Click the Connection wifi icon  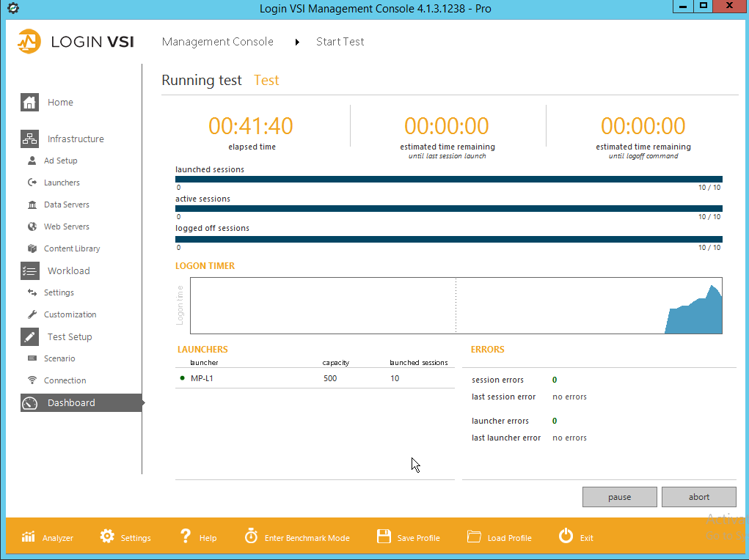(x=32, y=380)
